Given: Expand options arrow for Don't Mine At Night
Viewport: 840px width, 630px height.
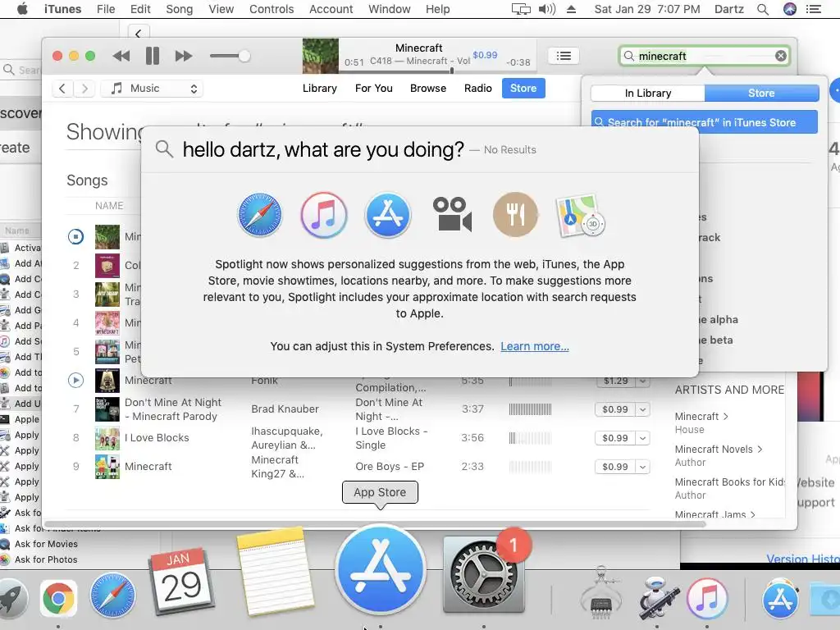Looking at the screenshot, I should click(642, 409).
